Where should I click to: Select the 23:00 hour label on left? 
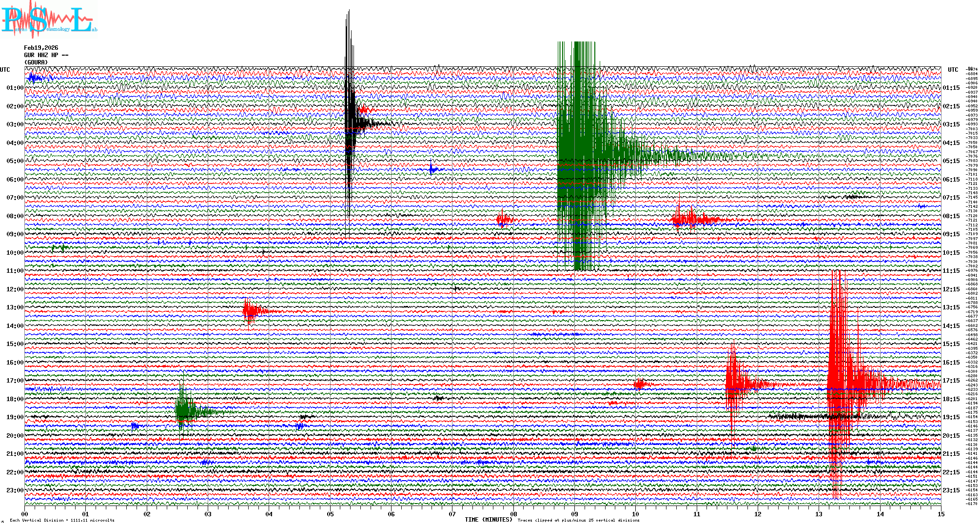coord(15,490)
